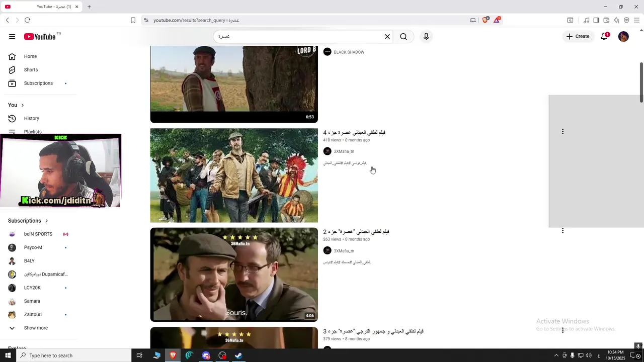The image size is (644, 362).
Task: Open YouTube notifications bell
Action: coord(605,36)
